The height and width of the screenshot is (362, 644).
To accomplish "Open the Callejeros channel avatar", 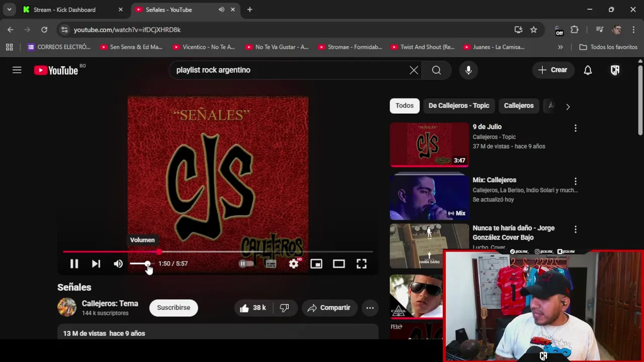I will (x=66, y=308).
